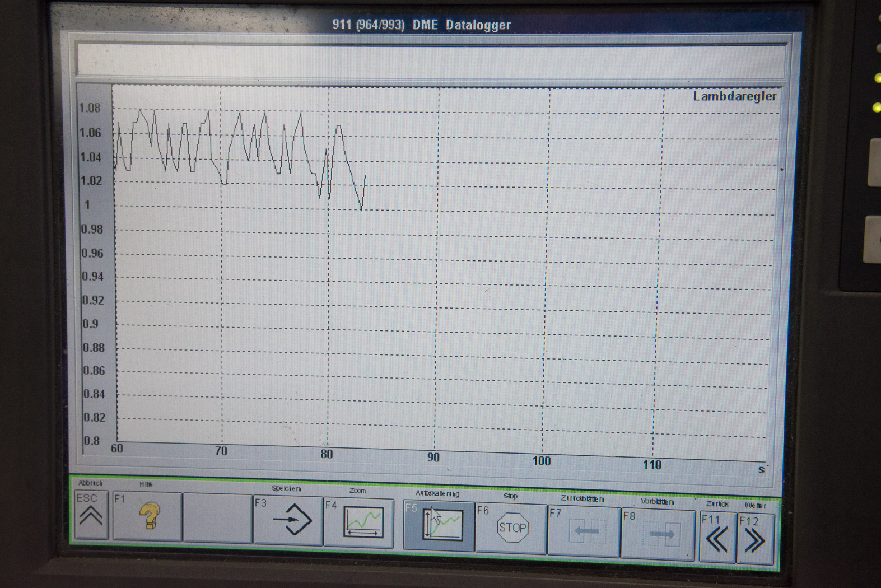Page forward with F8 Vorblättern
Screen dimensions: 881x588
coord(658,534)
